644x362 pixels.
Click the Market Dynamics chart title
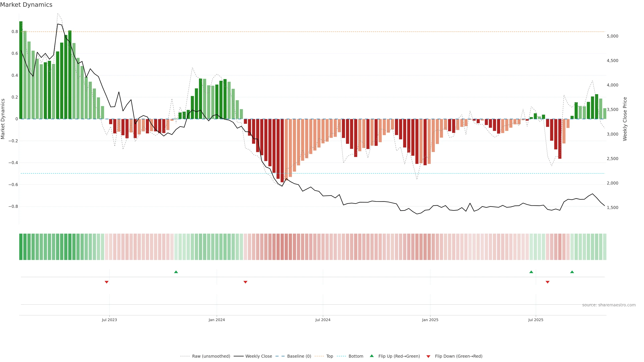coord(26,5)
